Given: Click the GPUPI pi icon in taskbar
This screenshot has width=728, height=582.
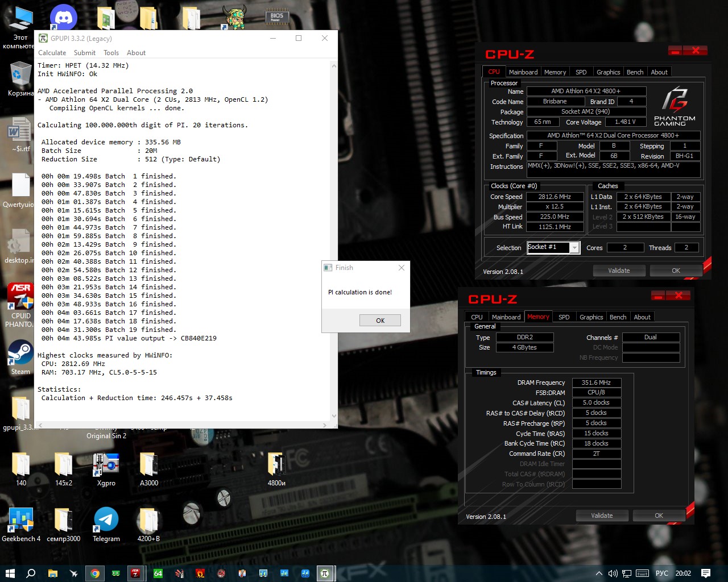Looking at the screenshot, I should pos(325,573).
